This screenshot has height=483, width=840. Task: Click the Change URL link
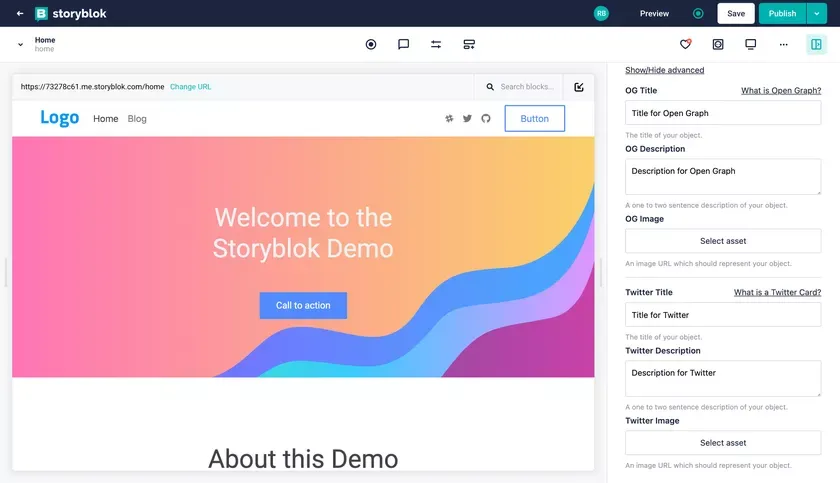[190, 87]
